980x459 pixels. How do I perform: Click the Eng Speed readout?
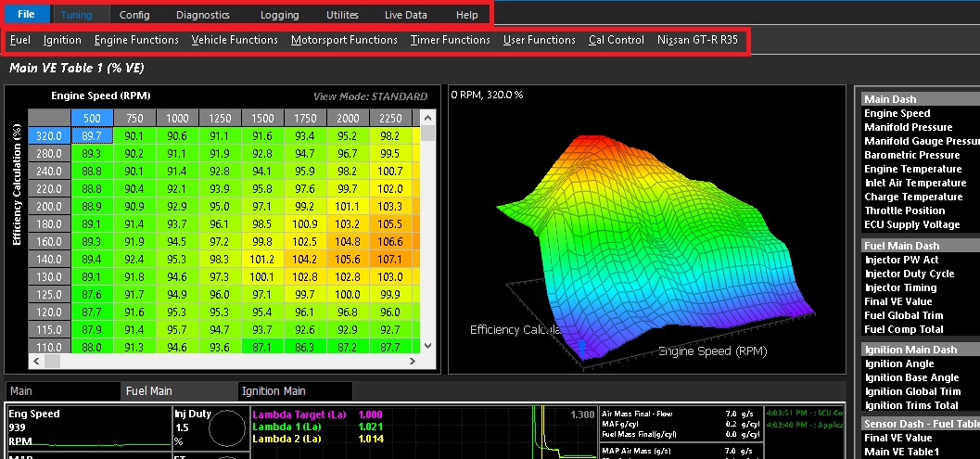89,428
